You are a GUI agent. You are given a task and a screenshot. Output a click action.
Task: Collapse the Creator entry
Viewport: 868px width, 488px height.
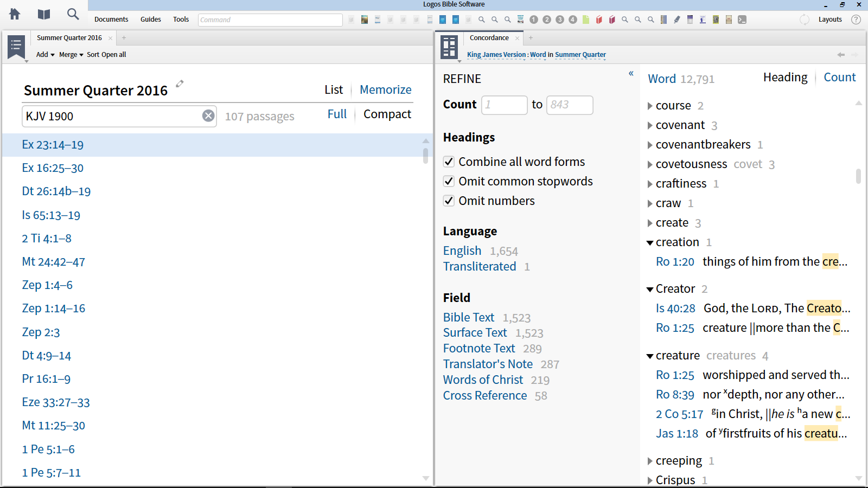tap(650, 289)
